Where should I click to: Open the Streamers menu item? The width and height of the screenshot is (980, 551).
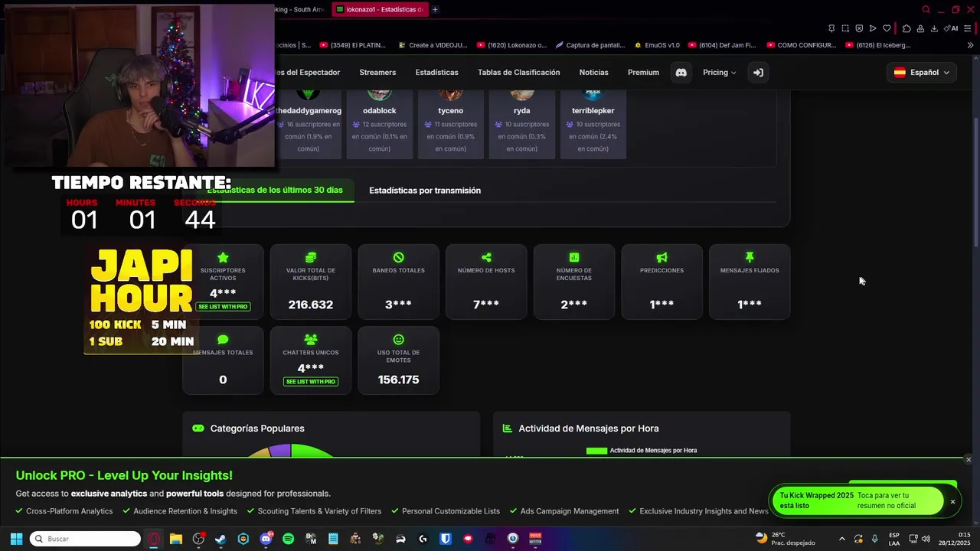(377, 73)
